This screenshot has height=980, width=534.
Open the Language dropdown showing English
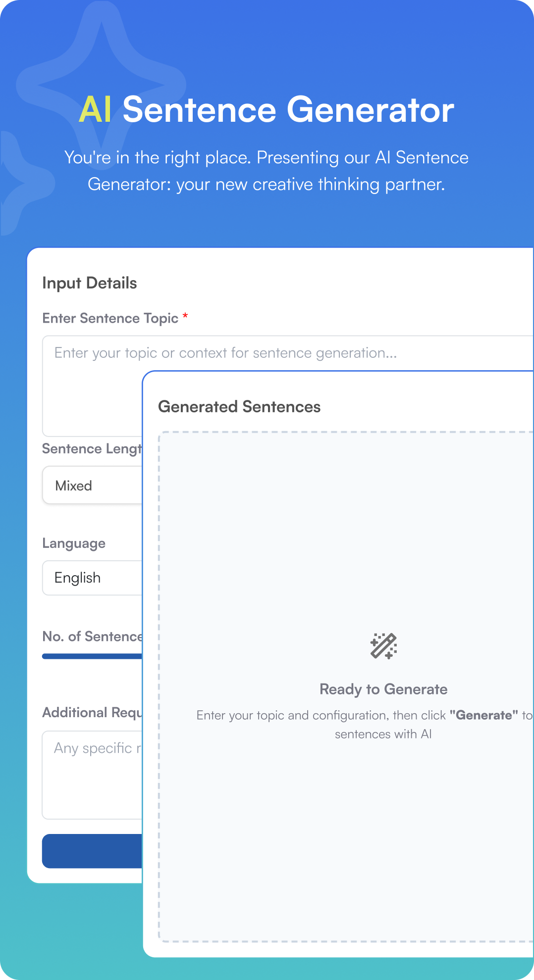point(92,578)
